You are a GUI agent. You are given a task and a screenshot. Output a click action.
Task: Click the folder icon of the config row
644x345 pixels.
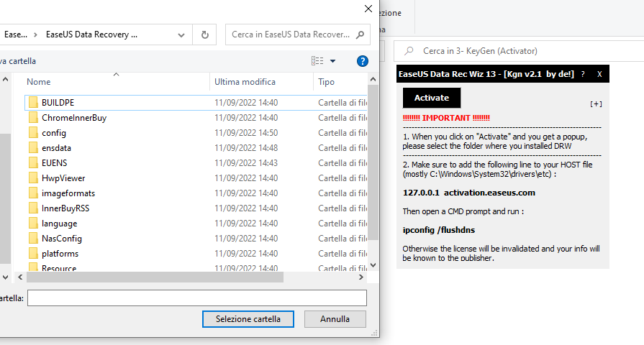click(x=33, y=133)
